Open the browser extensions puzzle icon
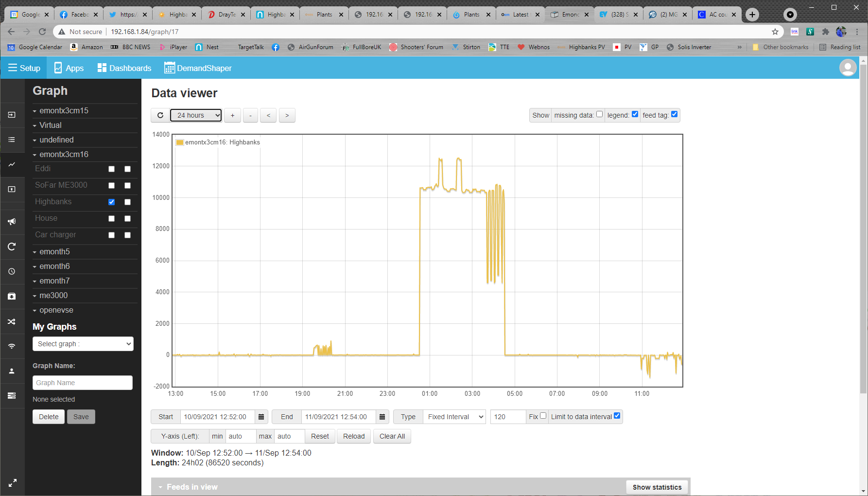This screenshot has width=868, height=496. [825, 32]
